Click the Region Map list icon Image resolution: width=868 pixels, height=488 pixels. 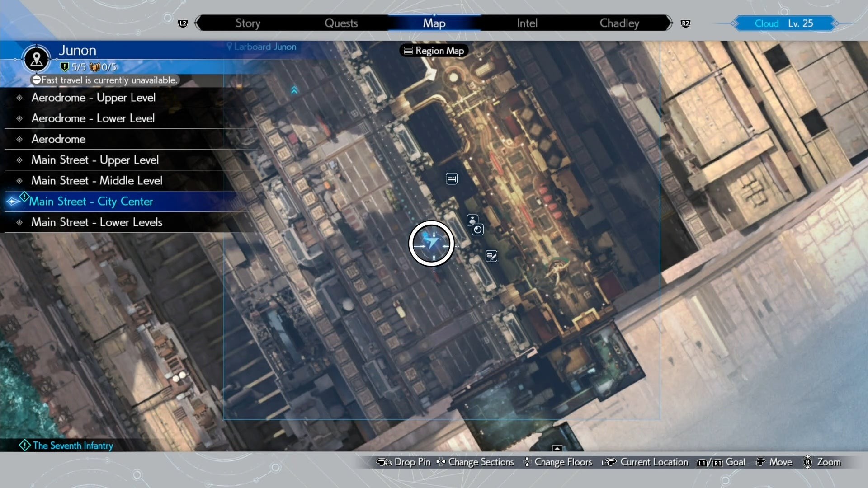tap(408, 51)
